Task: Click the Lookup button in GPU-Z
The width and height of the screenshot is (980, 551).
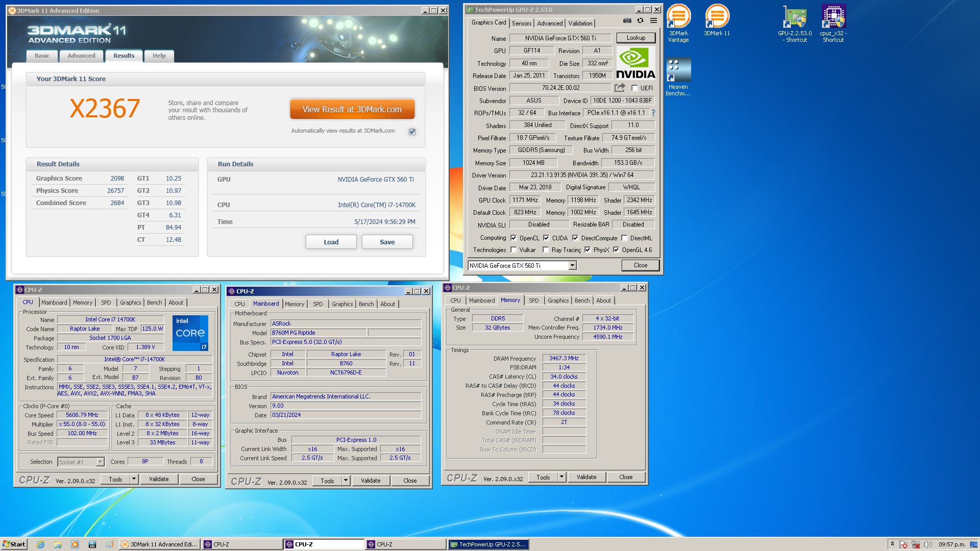Action: [x=635, y=38]
